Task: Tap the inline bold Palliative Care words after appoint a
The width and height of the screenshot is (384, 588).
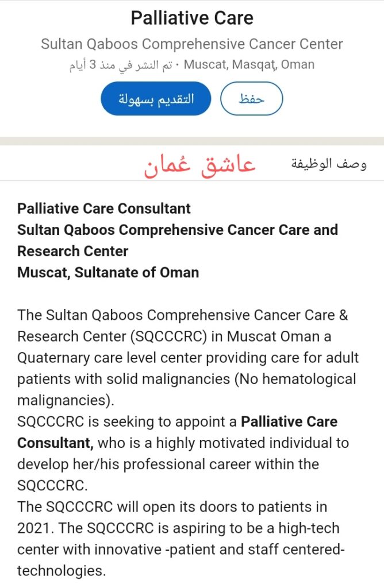Action: click(x=289, y=421)
